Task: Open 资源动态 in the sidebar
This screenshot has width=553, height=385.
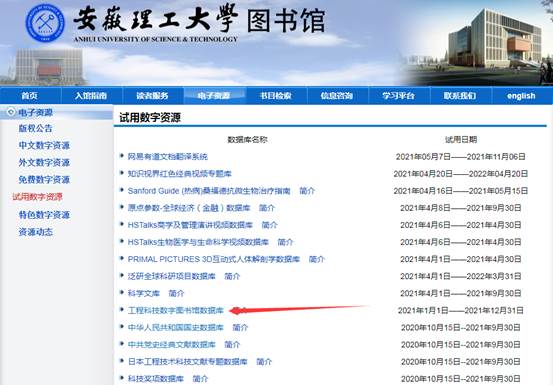Action: click(x=36, y=232)
